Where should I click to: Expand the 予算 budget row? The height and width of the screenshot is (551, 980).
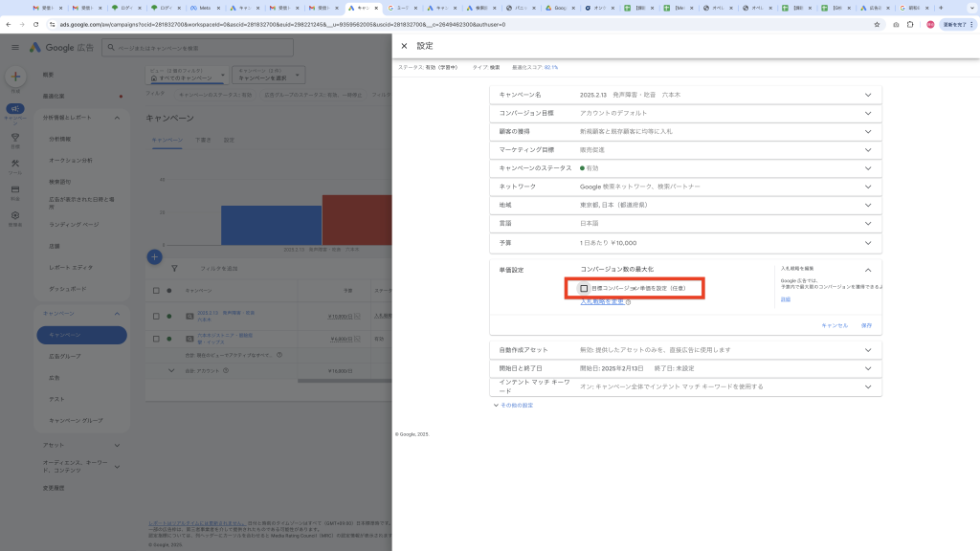pyautogui.click(x=868, y=242)
